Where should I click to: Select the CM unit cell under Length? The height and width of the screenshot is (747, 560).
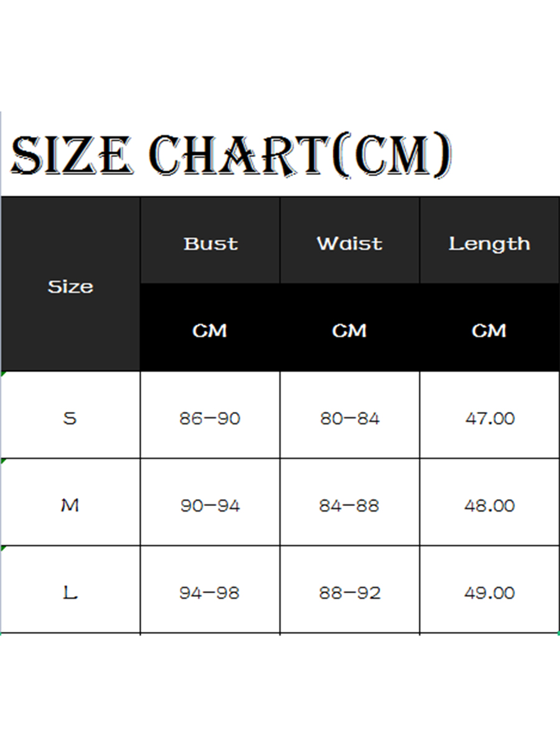point(490,331)
